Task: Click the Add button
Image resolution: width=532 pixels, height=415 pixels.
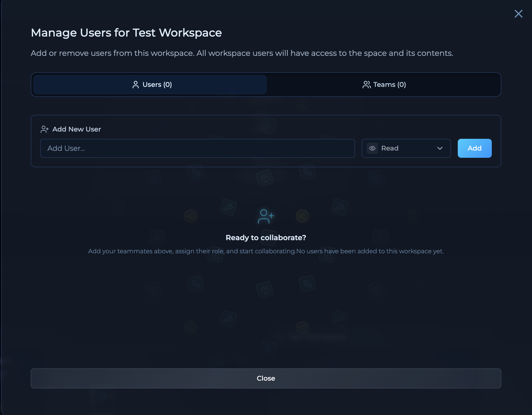Action: coord(474,148)
